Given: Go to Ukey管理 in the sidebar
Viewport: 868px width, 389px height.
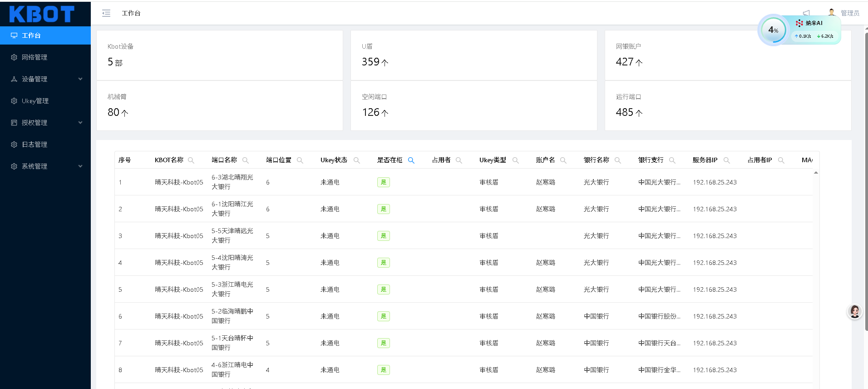Looking at the screenshot, I should point(35,101).
